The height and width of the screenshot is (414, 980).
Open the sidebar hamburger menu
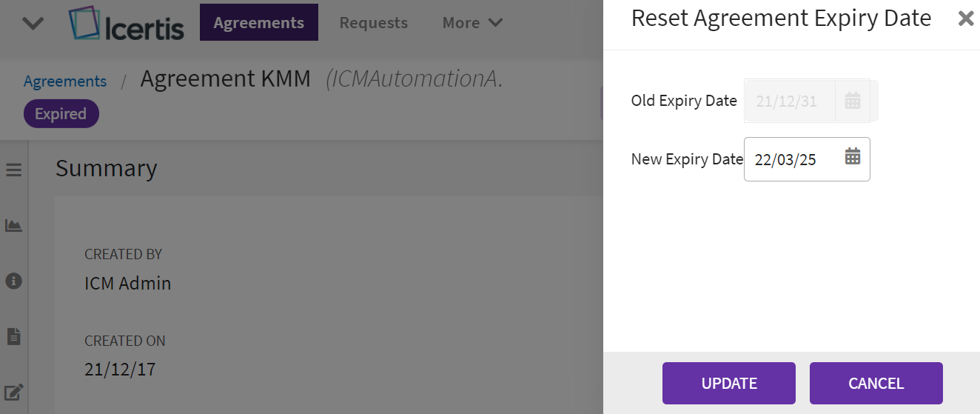(13, 170)
